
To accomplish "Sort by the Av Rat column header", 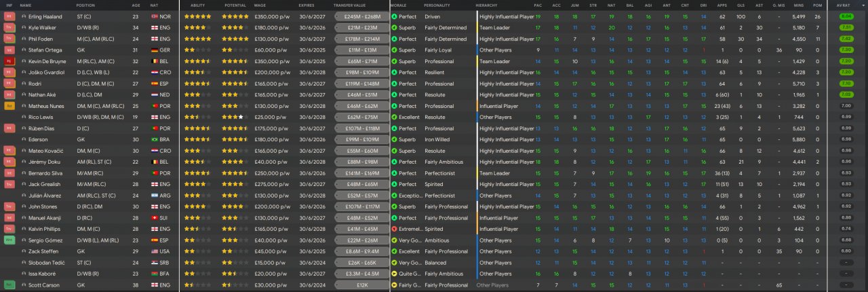I will click(846, 5).
